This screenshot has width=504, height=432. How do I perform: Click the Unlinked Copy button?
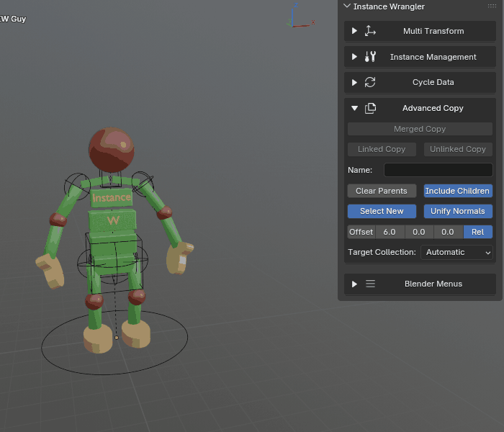click(x=458, y=149)
